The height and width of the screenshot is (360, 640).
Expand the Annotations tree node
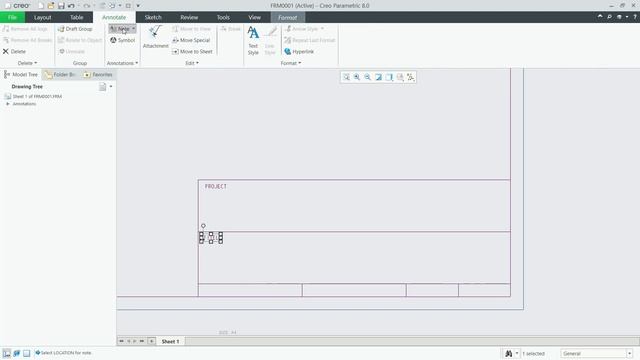pos(7,104)
